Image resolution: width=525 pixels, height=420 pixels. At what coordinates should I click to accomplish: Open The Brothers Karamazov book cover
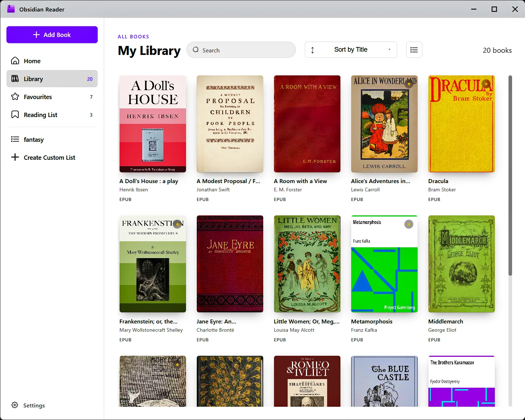(461, 381)
